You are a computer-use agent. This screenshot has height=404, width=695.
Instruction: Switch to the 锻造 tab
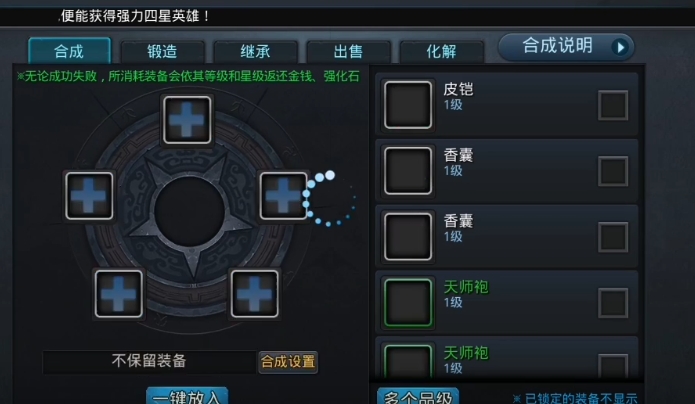point(162,51)
